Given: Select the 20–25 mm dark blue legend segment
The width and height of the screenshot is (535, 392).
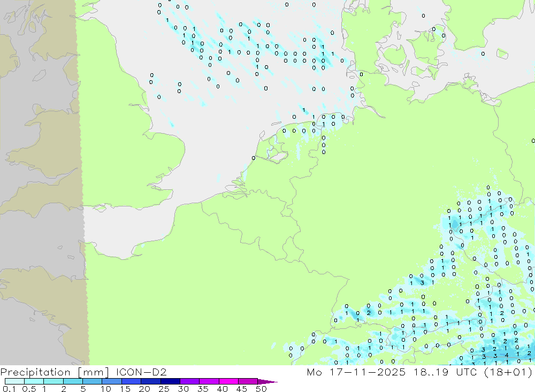Looking at the screenshot, I should [150, 381].
